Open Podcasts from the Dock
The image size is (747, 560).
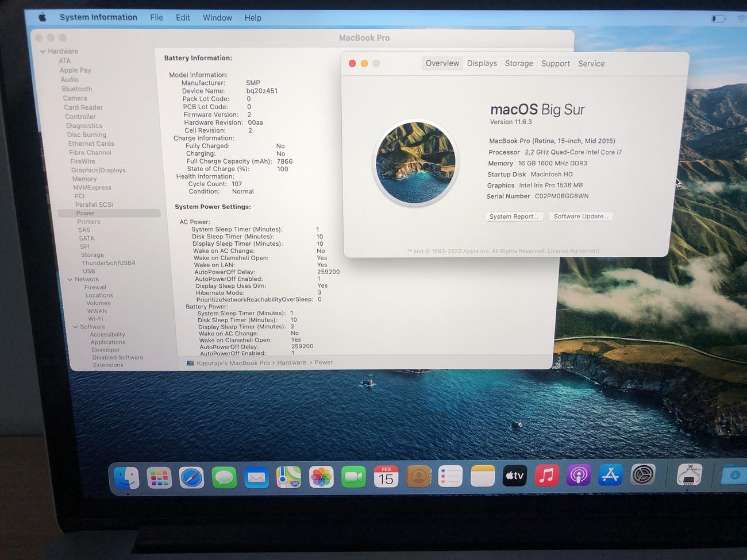[579, 475]
